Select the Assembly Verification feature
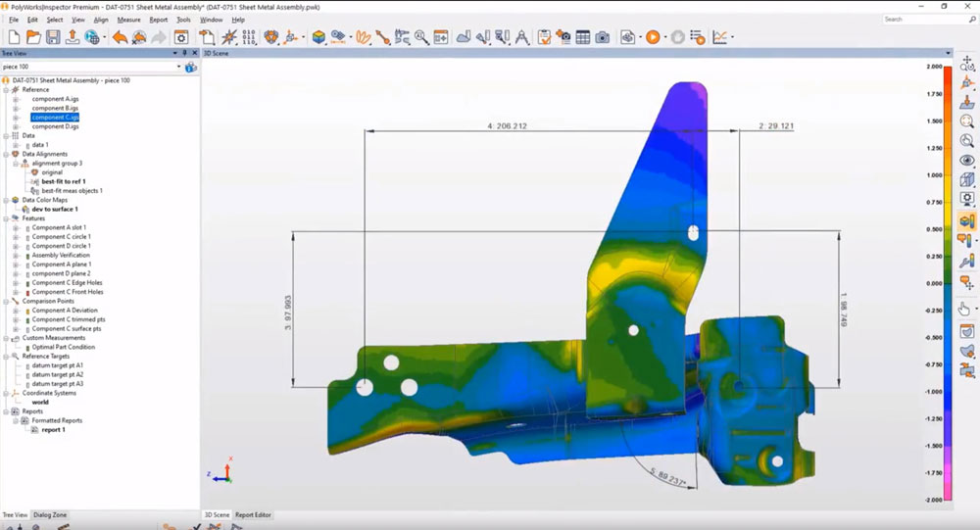Viewport: 980px width, 530px height. click(61, 256)
